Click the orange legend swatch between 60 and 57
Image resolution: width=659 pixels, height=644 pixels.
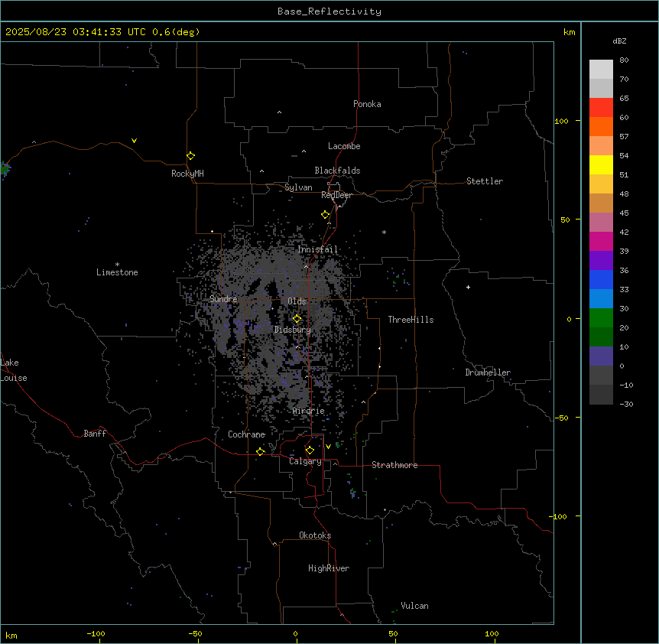601,127
